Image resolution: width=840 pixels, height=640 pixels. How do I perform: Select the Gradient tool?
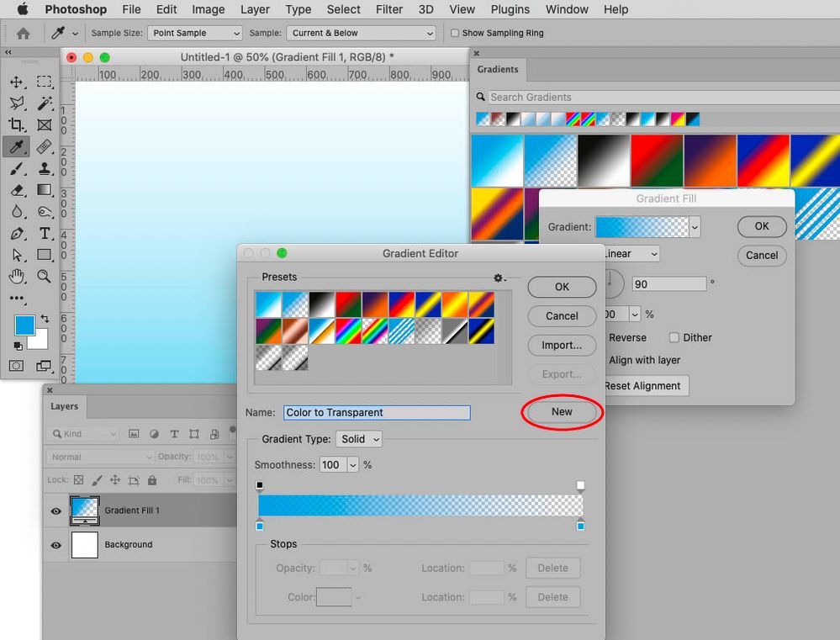(45, 190)
